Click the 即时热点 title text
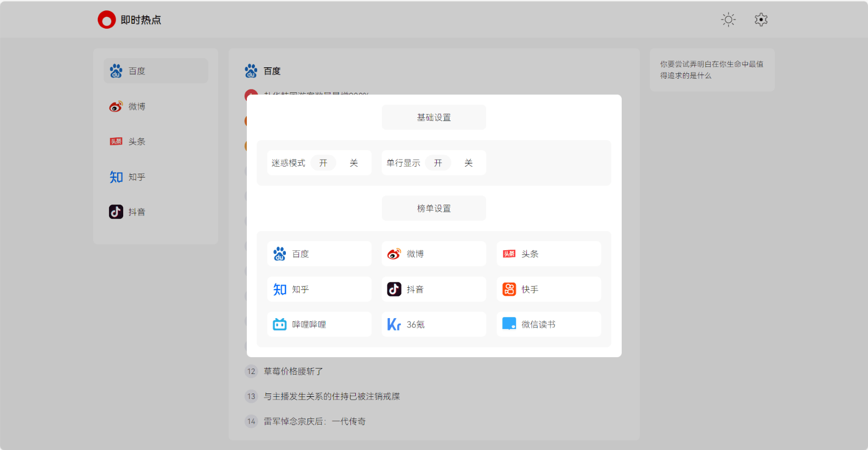868x450 pixels. 141,20
